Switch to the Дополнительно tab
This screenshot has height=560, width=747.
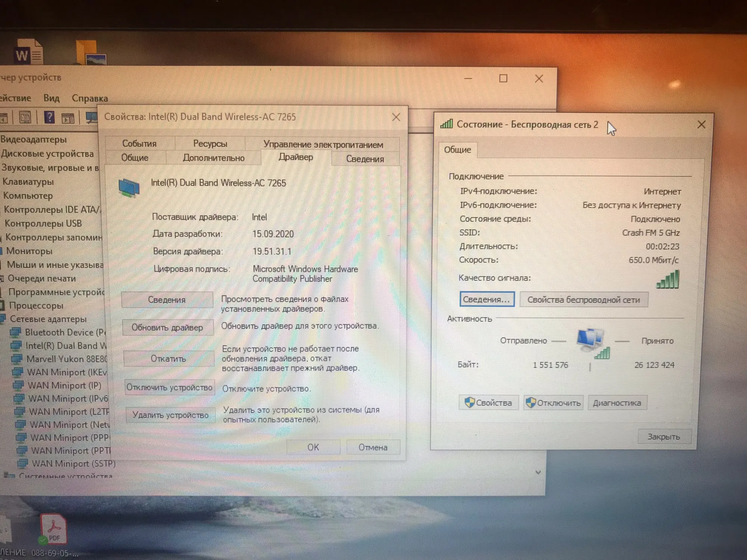213,158
